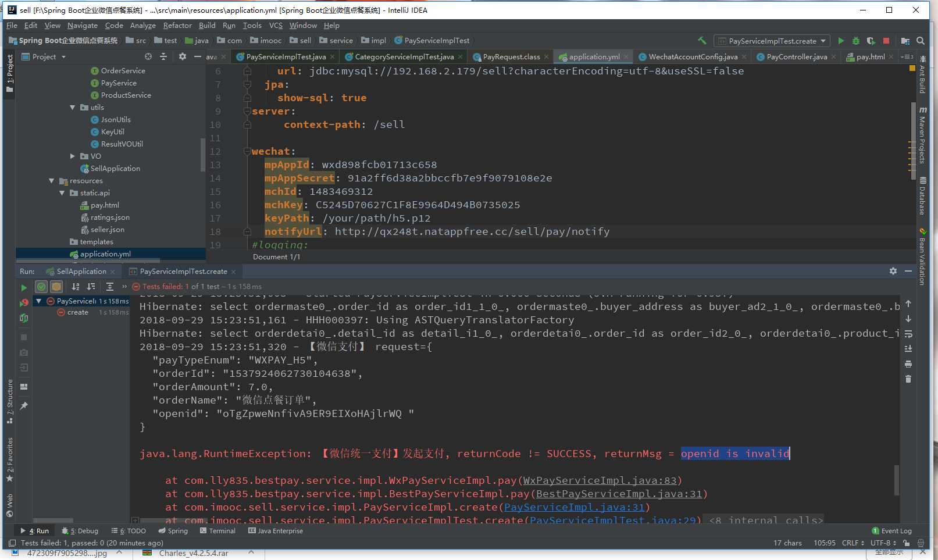Open the run configuration dropdown

[x=772, y=41]
